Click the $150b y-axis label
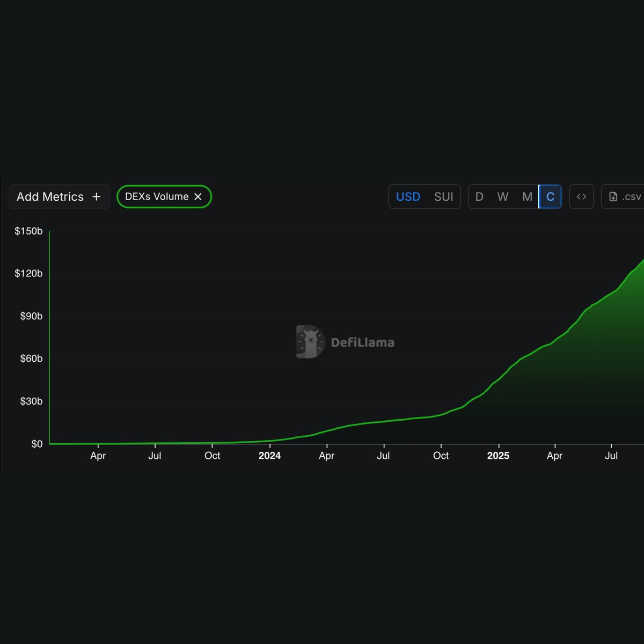Image resolution: width=644 pixels, height=644 pixels. 28,231
